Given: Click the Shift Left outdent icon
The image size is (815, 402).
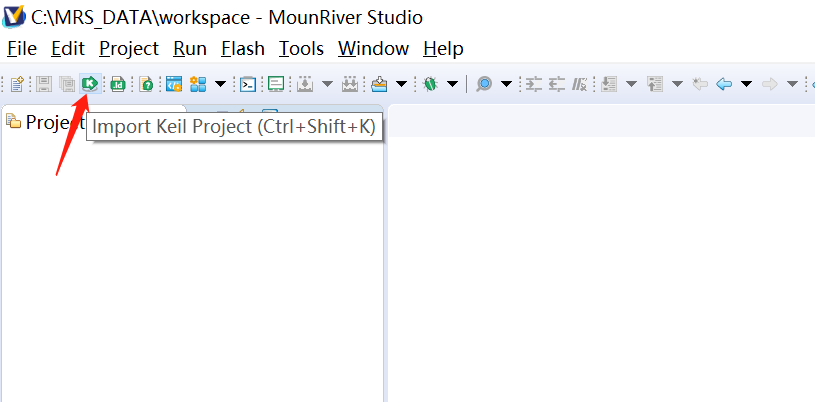Looking at the screenshot, I should point(557,84).
